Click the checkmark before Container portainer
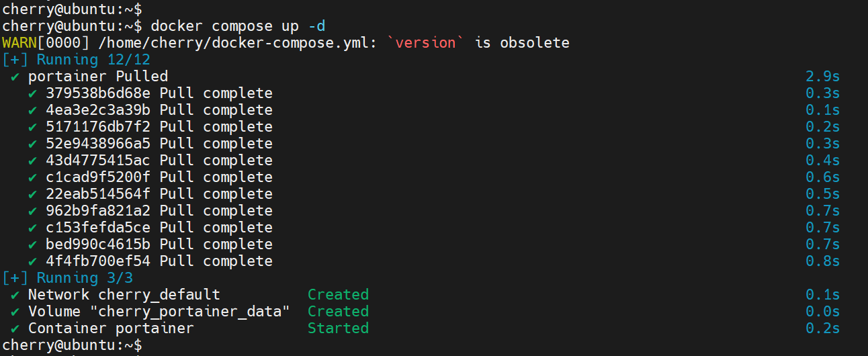 [15, 328]
